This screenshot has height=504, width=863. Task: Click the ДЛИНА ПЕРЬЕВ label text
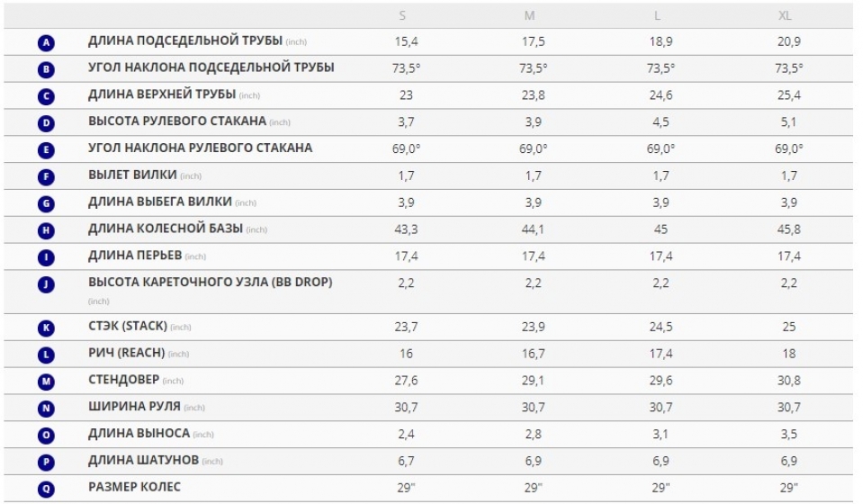tap(135, 256)
